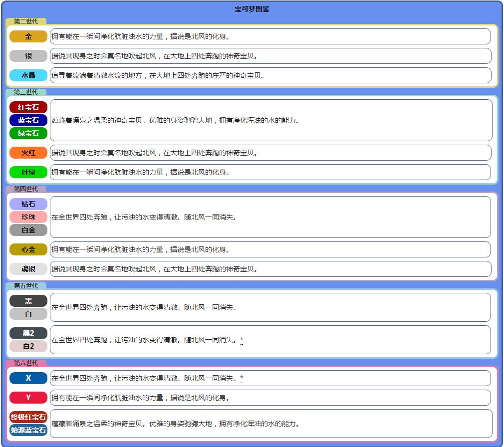The height and width of the screenshot is (447, 504).
Task: Click the 火红 version description text
Action: [154, 153]
